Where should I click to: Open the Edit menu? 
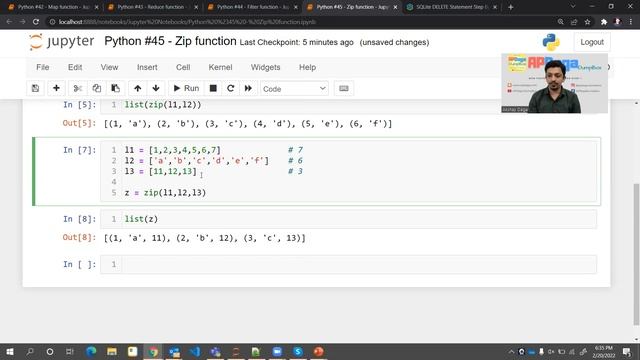pyautogui.click(x=75, y=67)
